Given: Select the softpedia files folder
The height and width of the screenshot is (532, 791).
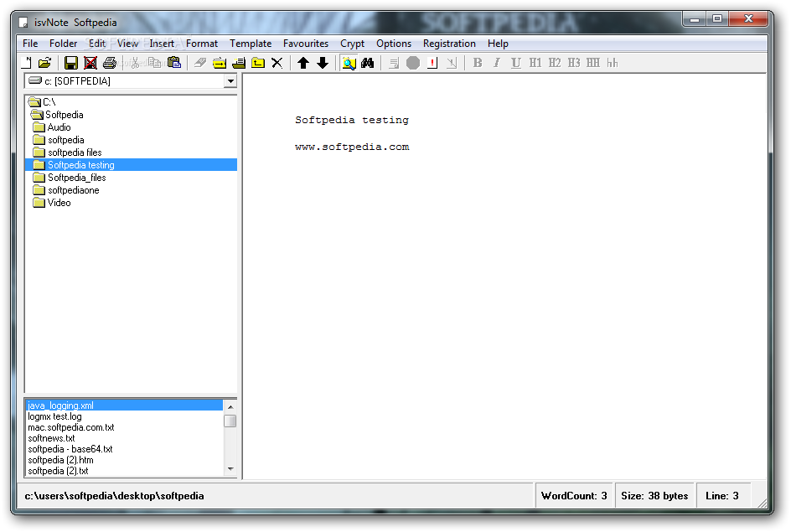Looking at the screenshot, I should tap(68, 152).
